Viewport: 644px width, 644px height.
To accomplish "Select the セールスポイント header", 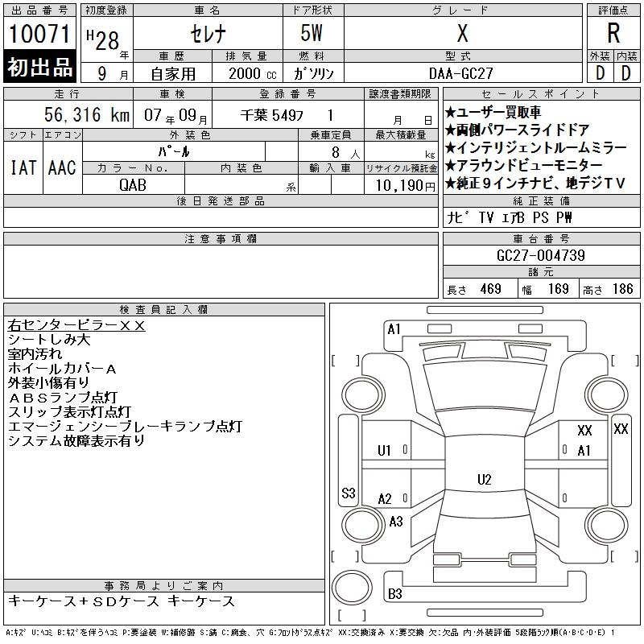I will [x=541, y=93].
